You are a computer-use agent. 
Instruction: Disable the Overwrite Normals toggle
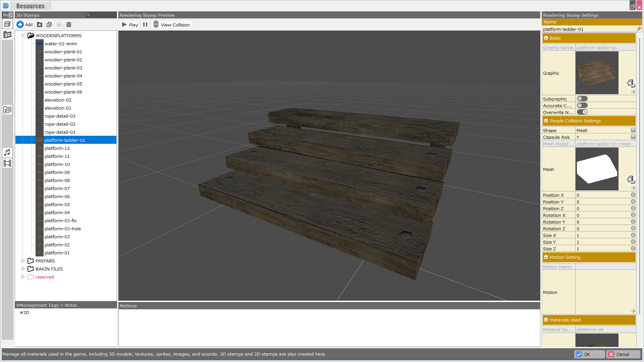pyautogui.click(x=582, y=112)
